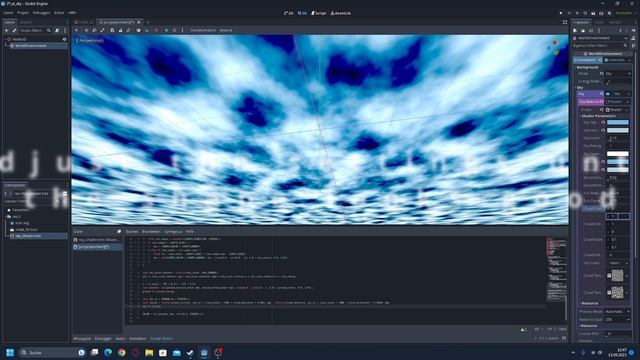The image size is (640, 360).
Task: Open the Process Mode dropdown
Action: (618, 311)
